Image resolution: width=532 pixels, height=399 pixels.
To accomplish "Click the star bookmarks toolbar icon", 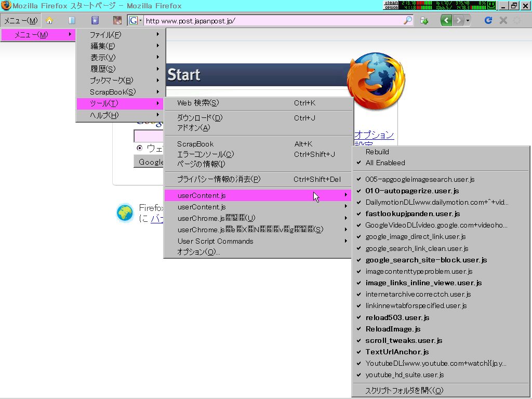I will [x=95, y=20].
